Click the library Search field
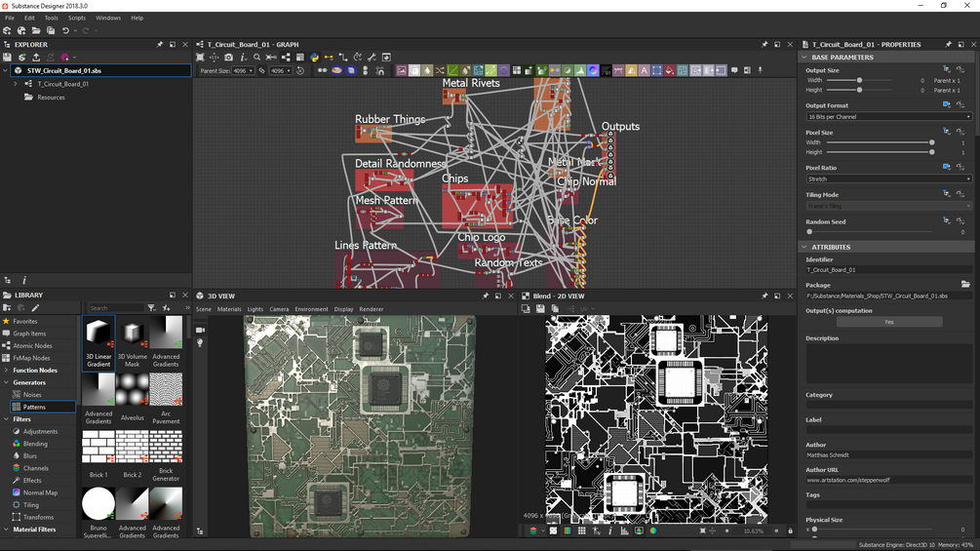This screenshot has height=551, width=980. 116,308
